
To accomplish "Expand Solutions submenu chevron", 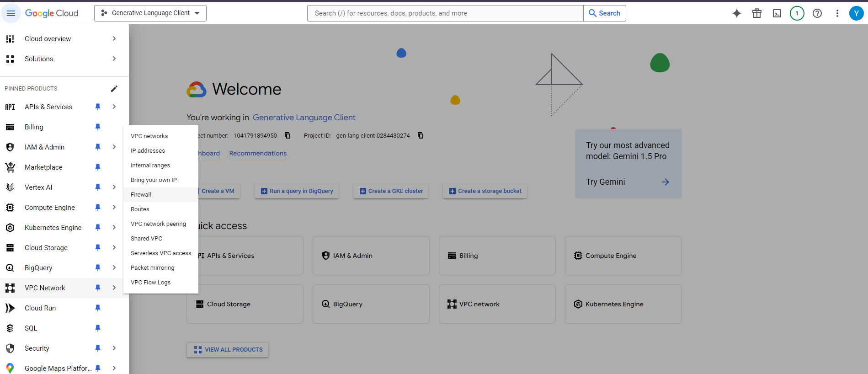I will point(114,59).
